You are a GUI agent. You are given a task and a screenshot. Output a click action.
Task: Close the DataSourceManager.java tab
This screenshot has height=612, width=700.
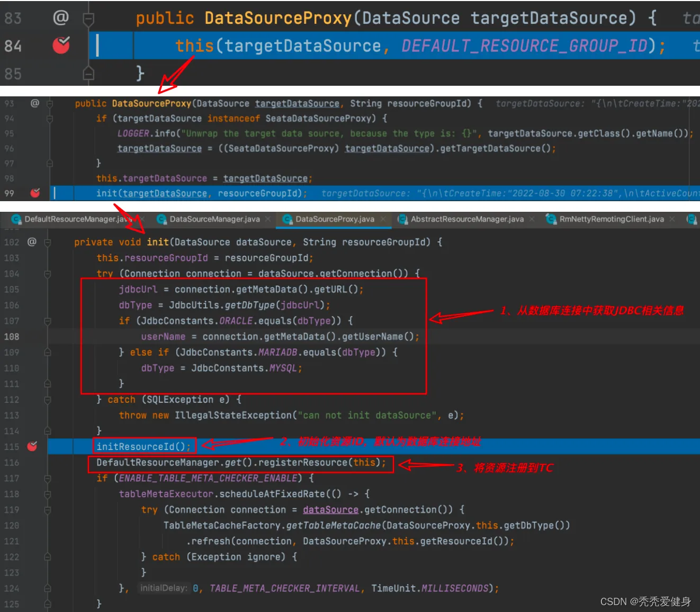point(268,219)
